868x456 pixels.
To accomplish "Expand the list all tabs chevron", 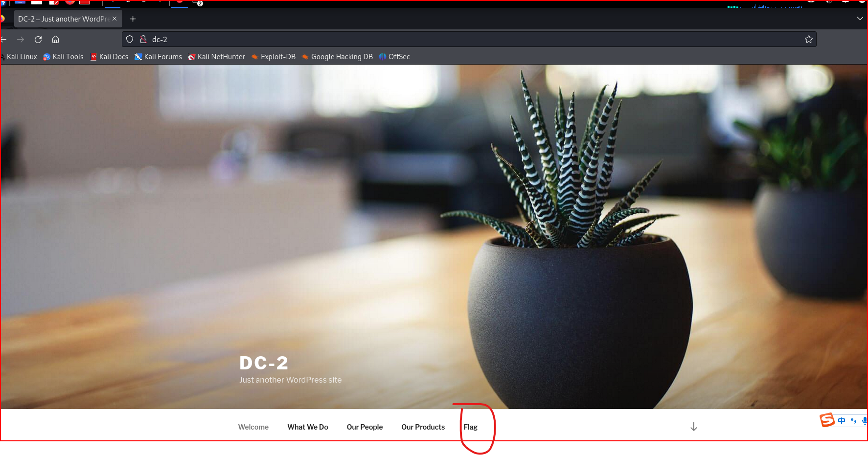I will 860,19.
